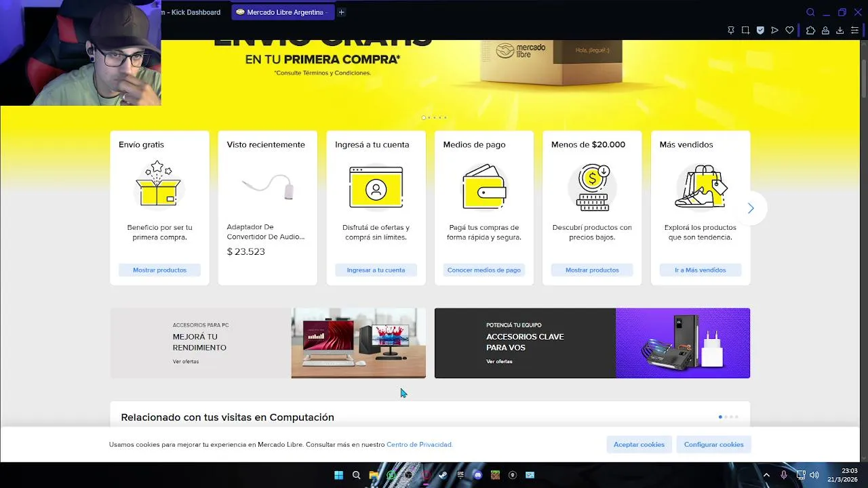The image size is (868, 488).
Task: Click the Medios de pago wallet icon
Action: click(484, 186)
